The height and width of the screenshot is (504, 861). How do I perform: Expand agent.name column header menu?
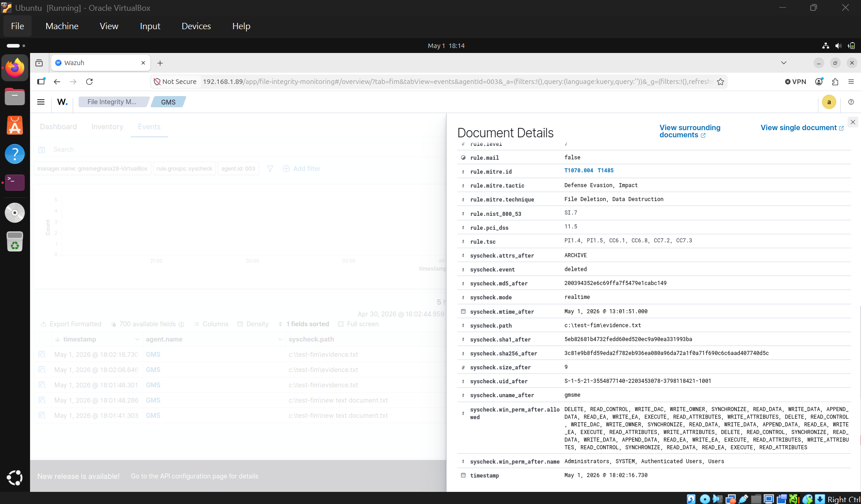tap(280, 339)
